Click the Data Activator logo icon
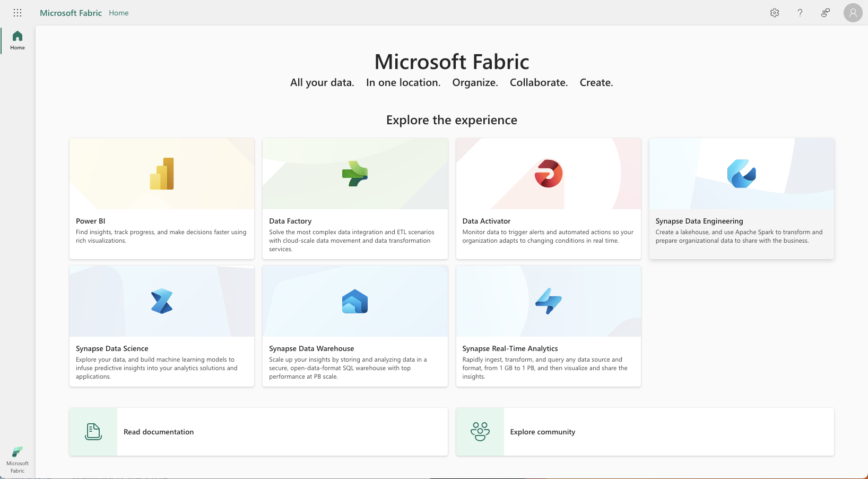 (548, 174)
